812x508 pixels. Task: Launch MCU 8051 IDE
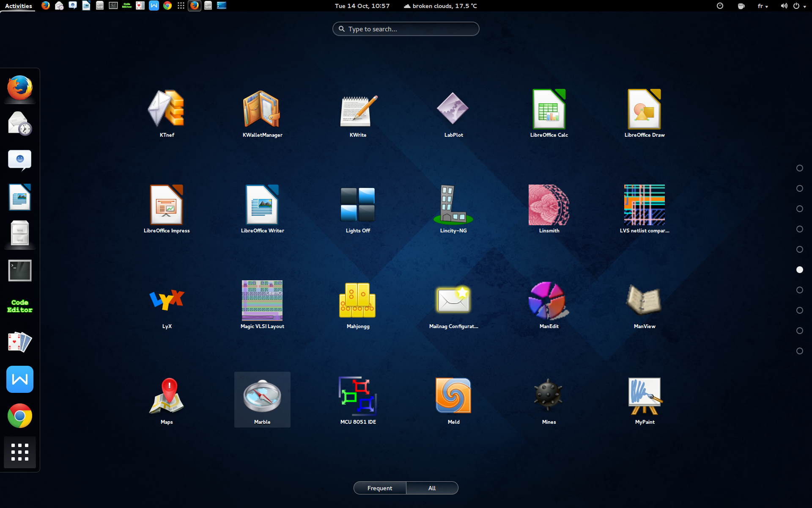358,400
